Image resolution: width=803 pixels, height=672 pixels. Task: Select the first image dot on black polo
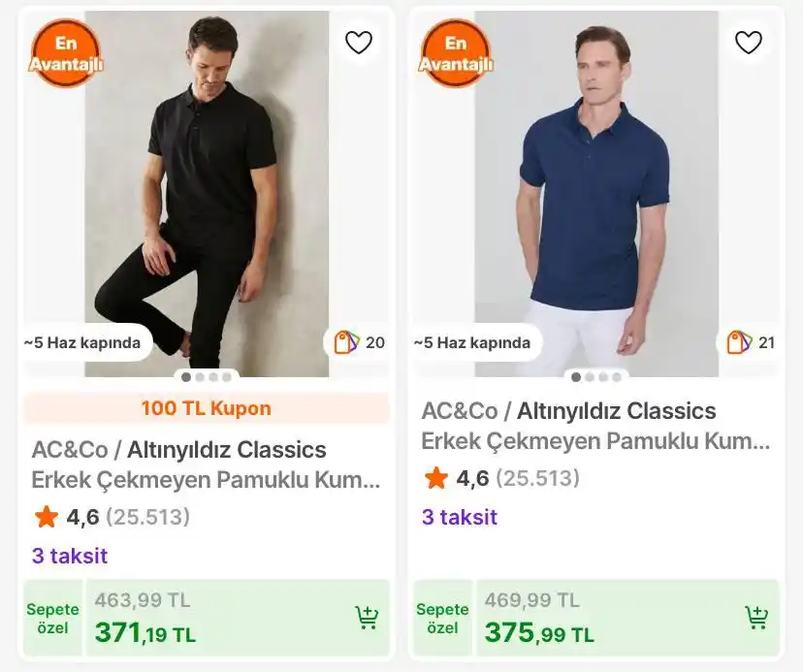tap(186, 377)
